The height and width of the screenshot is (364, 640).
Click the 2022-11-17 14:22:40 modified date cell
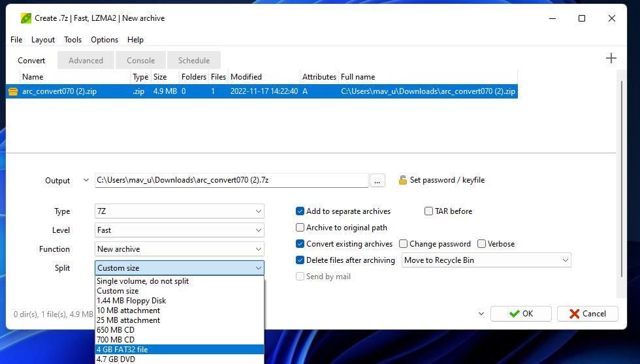pyautogui.click(x=264, y=91)
